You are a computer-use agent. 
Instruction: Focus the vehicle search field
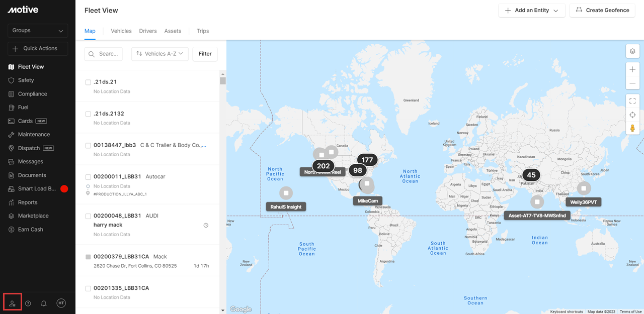[103, 54]
